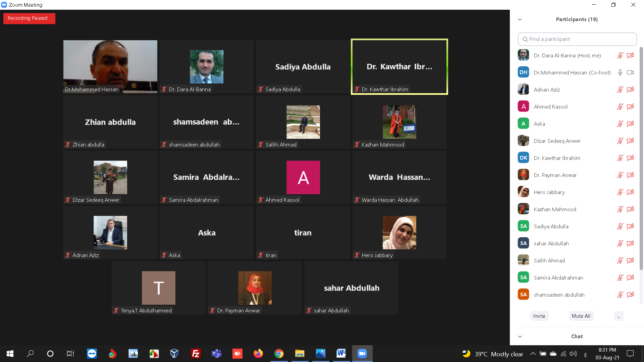Image resolution: width=644 pixels, height=362 pixels.
Task: Unmute Dr. Kawthar Ibrahim in the participants list
Action: coord(620,158)
